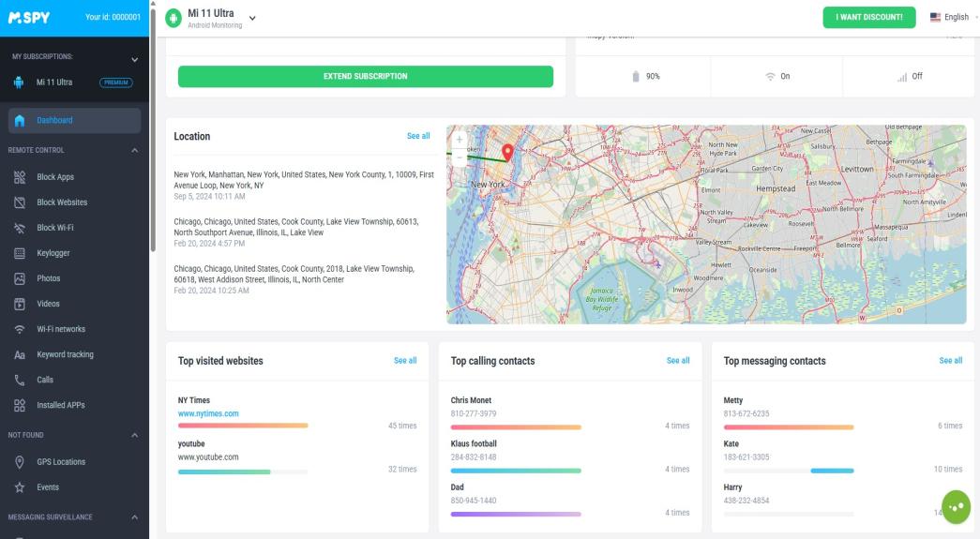The image size is (980, 539).
Task: Click the New York label on the map
Action: 488,185
